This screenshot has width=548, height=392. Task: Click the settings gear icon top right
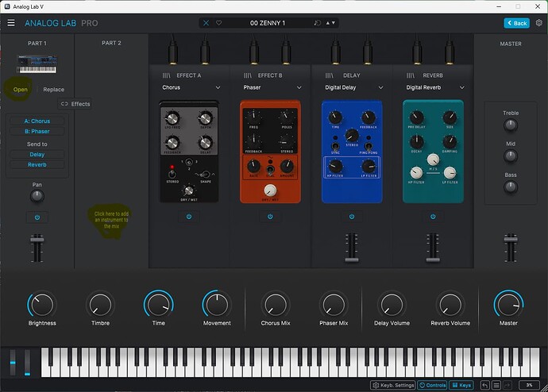[538, 23]
